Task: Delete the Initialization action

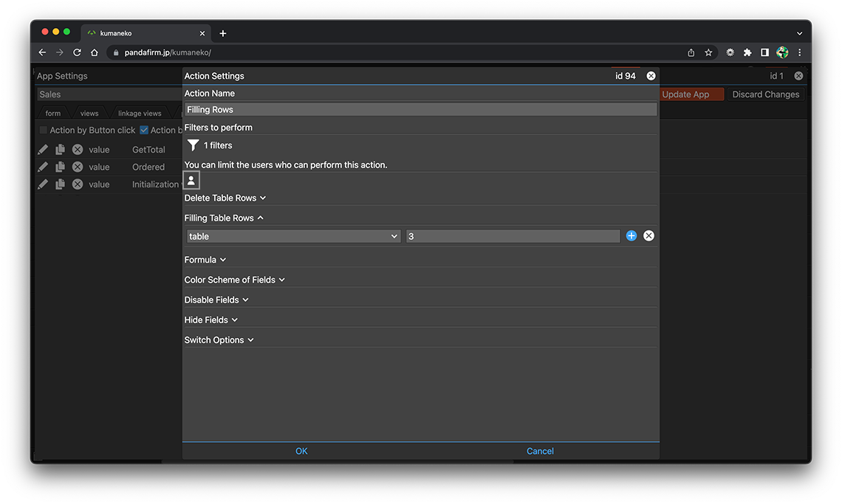Action: pyautogui.click(x=78, y=184)
